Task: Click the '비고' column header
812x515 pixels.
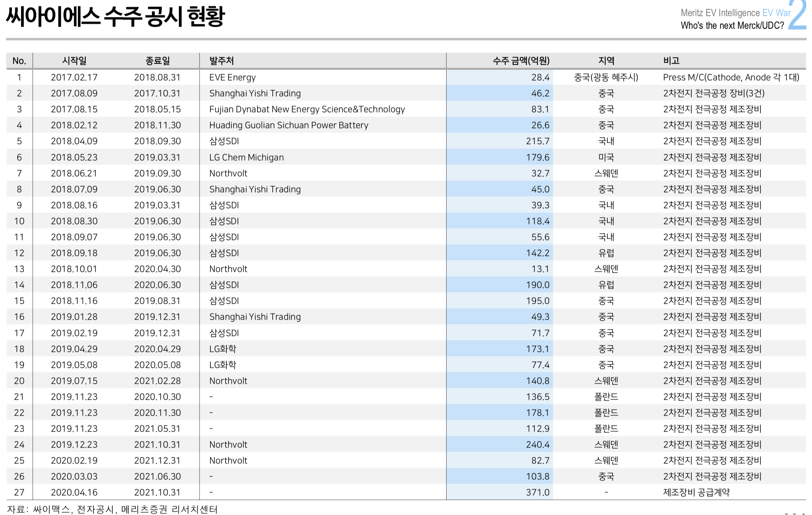Action: pos(671,61)
